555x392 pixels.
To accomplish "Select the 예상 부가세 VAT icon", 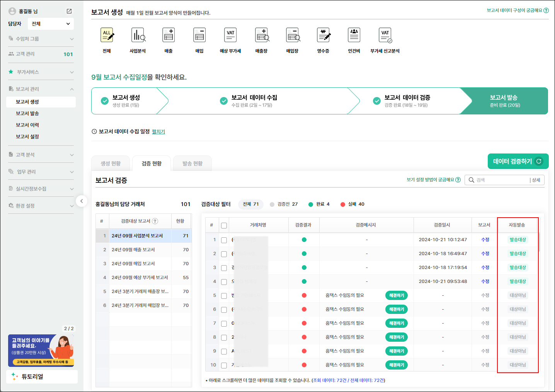I will (230, 36).
